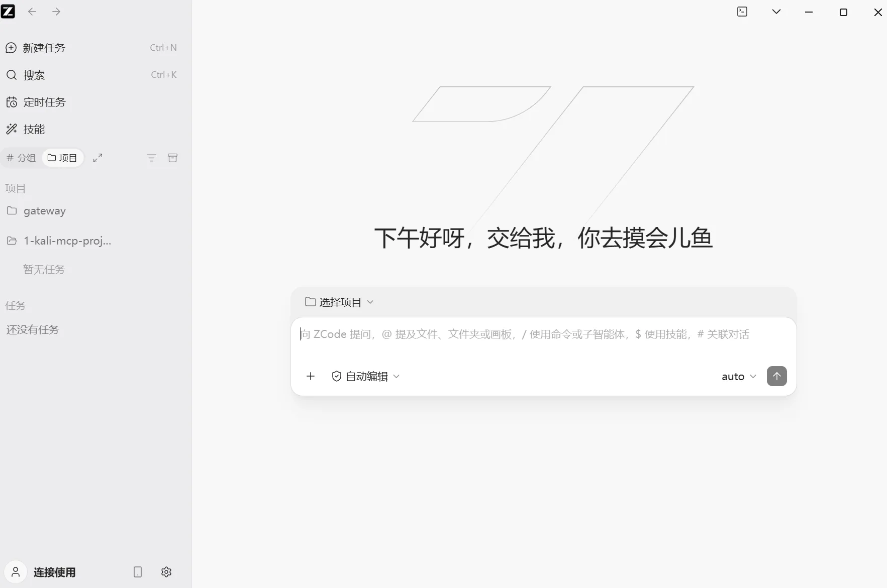This screenshot has height=588, width=887.
Task: Open the 搜索 search item
Action: pyautogui.click(x=91, y=75)
